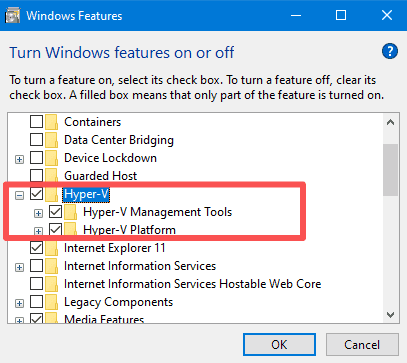Image resolution: width=407 pixels, height=363 pixels.
Task: Click the Internet Information Services folder icon
Action: (x=52, y=266)
